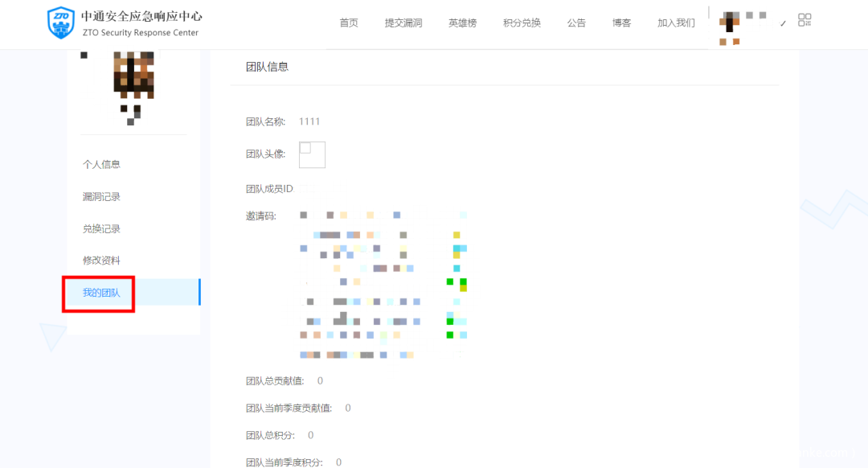Click the 团队总贡献值 label
Screen dimensions: 868x468
point(275,381)
